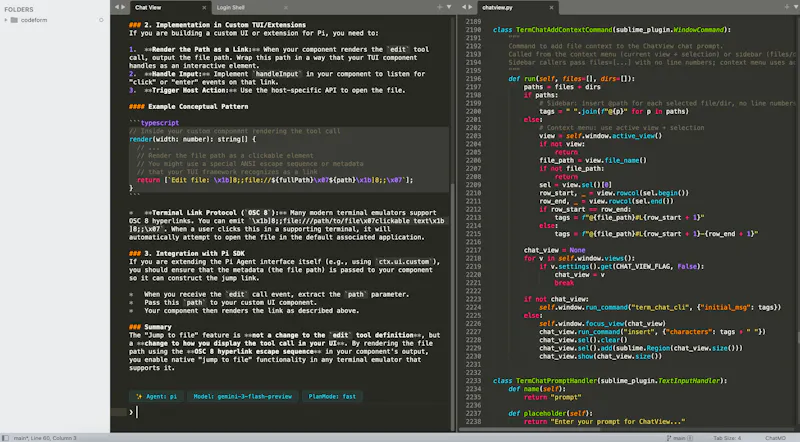Click 'render(width: number): string[] {' line
Screen dimensions: 800x442
click(192, 139)
